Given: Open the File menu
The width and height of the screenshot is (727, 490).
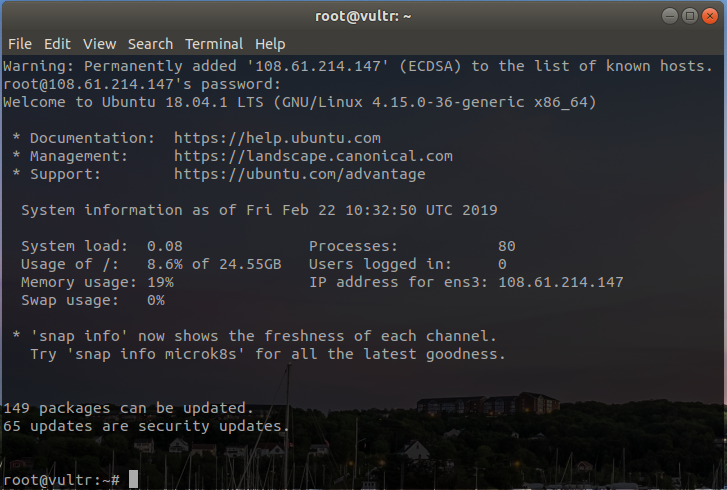Looking at the screenshot, I should pyautogui.click(x=20, y=44).
